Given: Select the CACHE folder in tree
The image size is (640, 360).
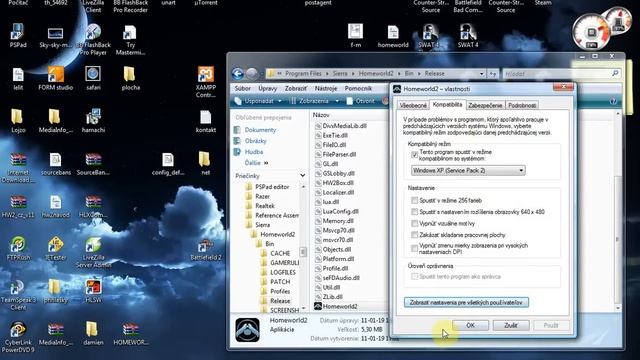Looking at the screenshot, I should pos(280,253).
